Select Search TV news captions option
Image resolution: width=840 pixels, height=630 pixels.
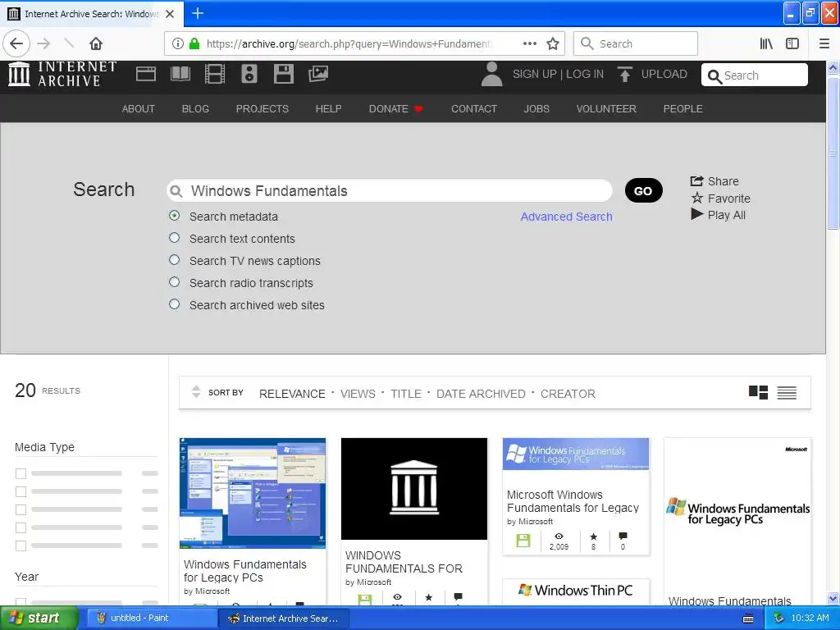[174, 260]
